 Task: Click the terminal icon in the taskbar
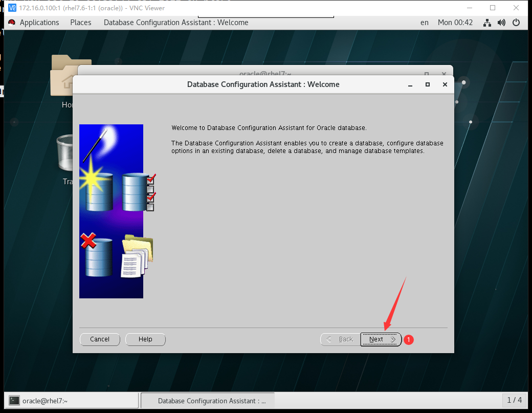14,401
